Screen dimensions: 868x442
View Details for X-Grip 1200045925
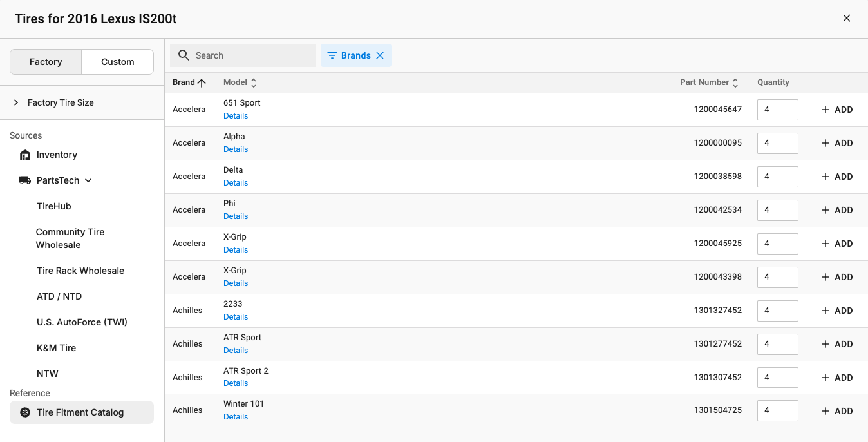[236, 250]
